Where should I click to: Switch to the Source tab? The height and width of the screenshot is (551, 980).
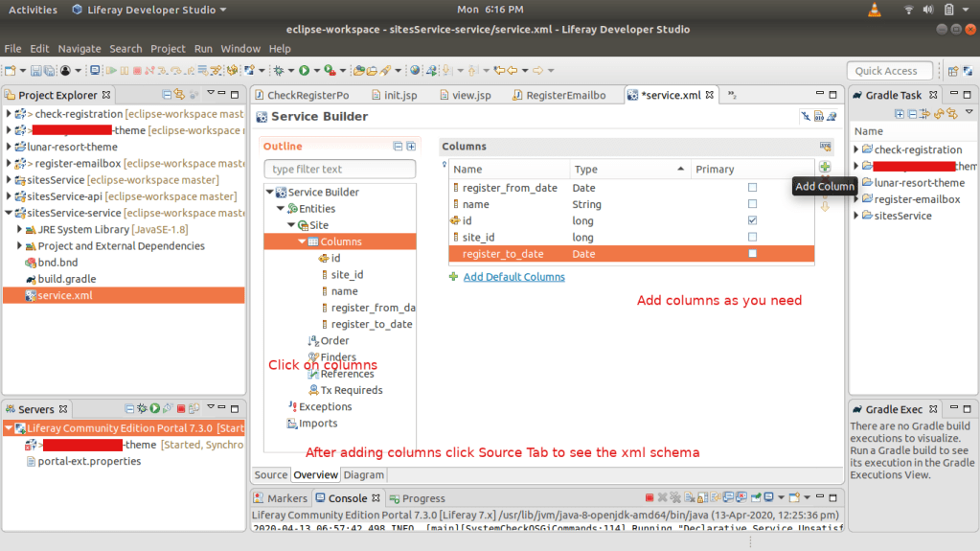(271, 474)
